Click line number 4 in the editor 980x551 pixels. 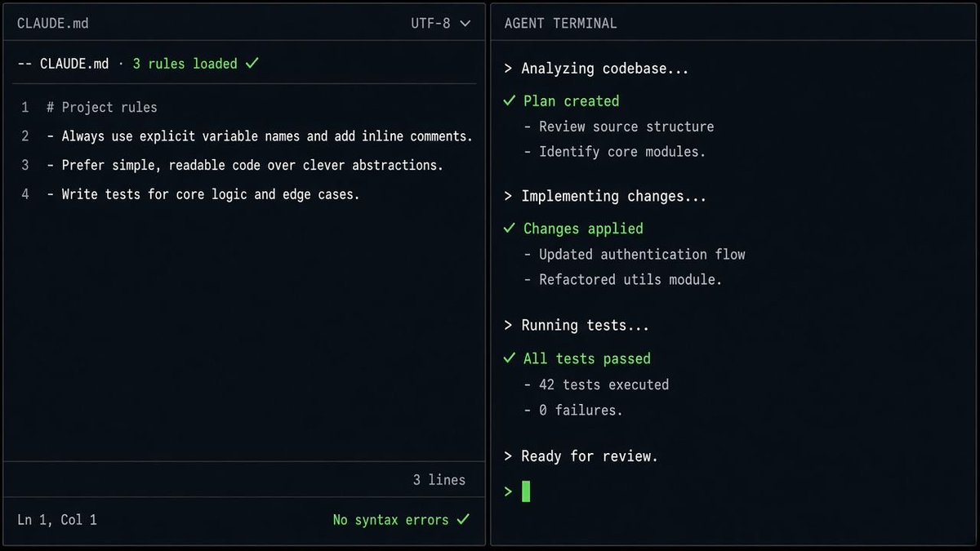pyautogui.click(x=25, y=194)
